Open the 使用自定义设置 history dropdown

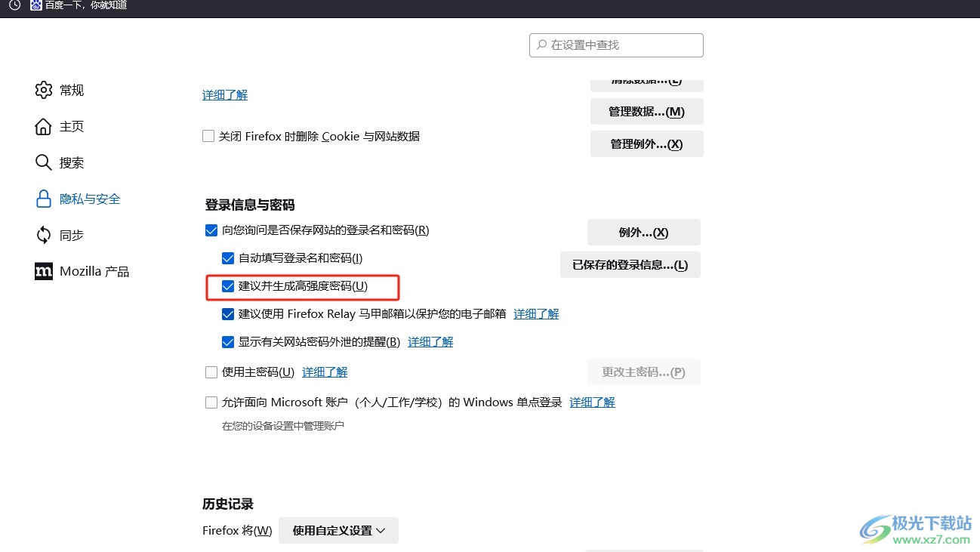(x=339, y=530)
